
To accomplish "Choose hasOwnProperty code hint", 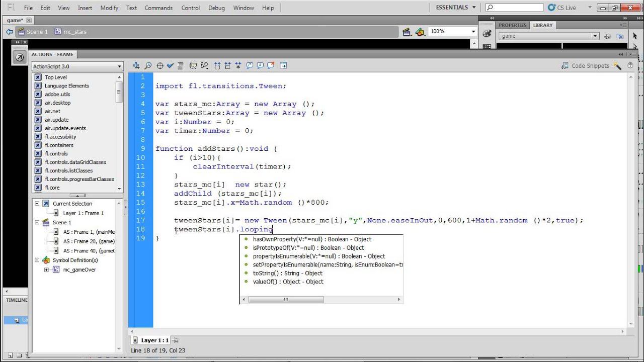I will [312, 239].
